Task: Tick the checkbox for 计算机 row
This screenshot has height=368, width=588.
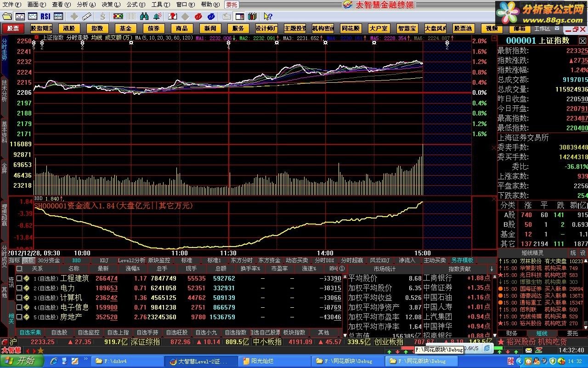Action: point(19,298)
